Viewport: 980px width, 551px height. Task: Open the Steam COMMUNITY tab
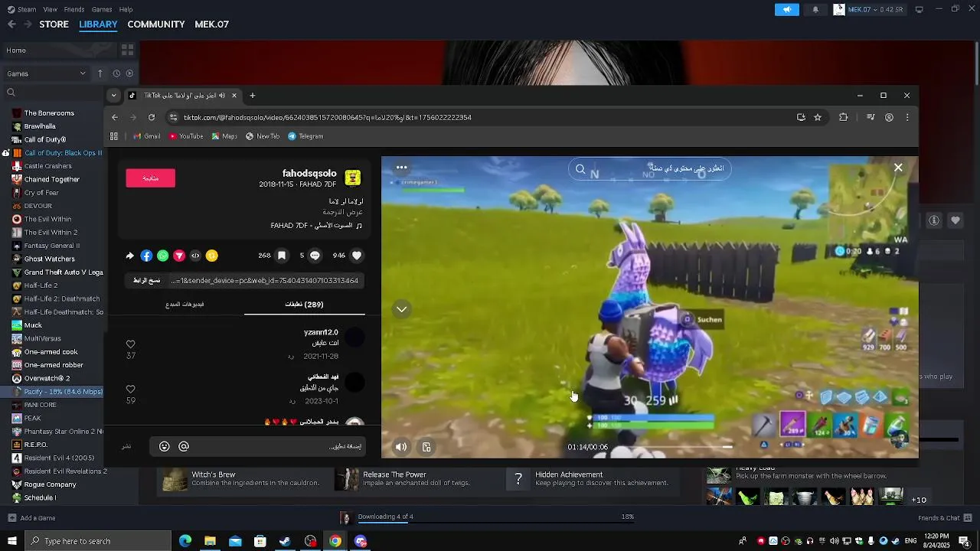156,24
